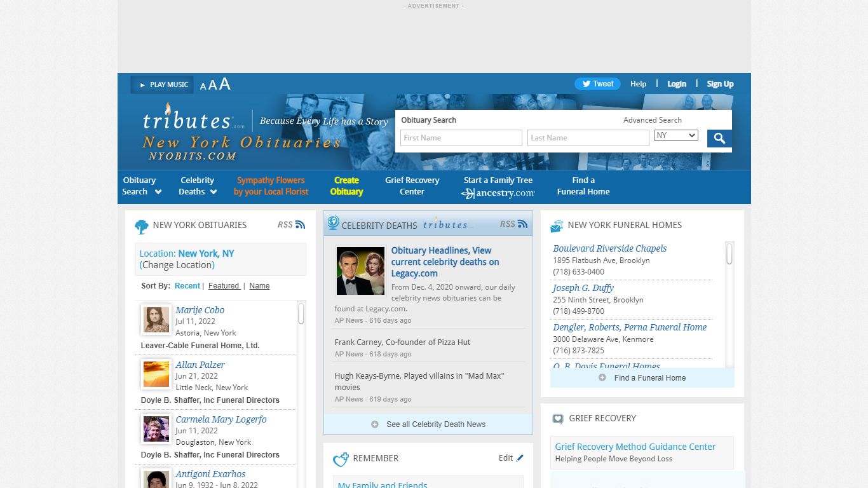Open Carmela Mary Logerfo's photo thumbnail
This screenshot has height=488, width=868.
click(x=156, y=429)
